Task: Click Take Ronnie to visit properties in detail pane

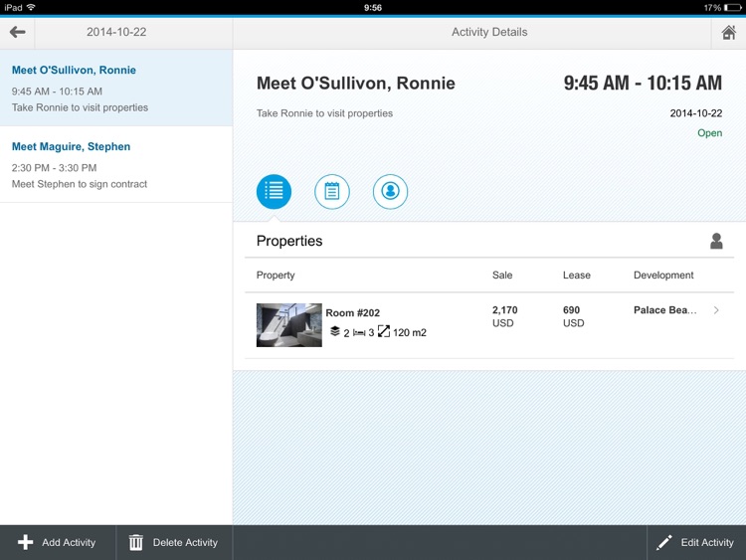Action: [x=324, y=113]
